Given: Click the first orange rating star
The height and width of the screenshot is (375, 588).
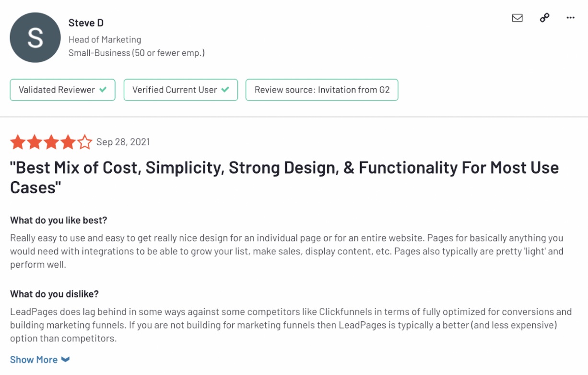Looking at the screenshot, I should pos(18,142).
